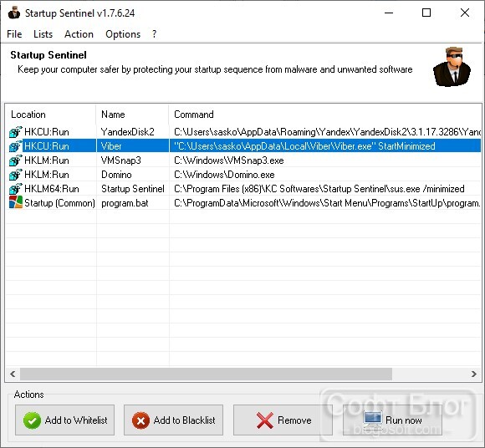485x448 pixels.
Task: Click the computer monitor Run now icon
Action: click(372, 420)
